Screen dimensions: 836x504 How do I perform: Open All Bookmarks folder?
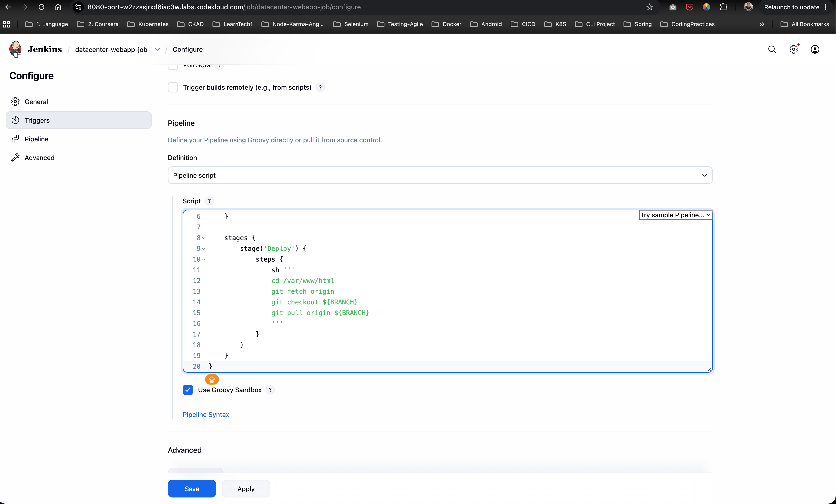point(805,24)
